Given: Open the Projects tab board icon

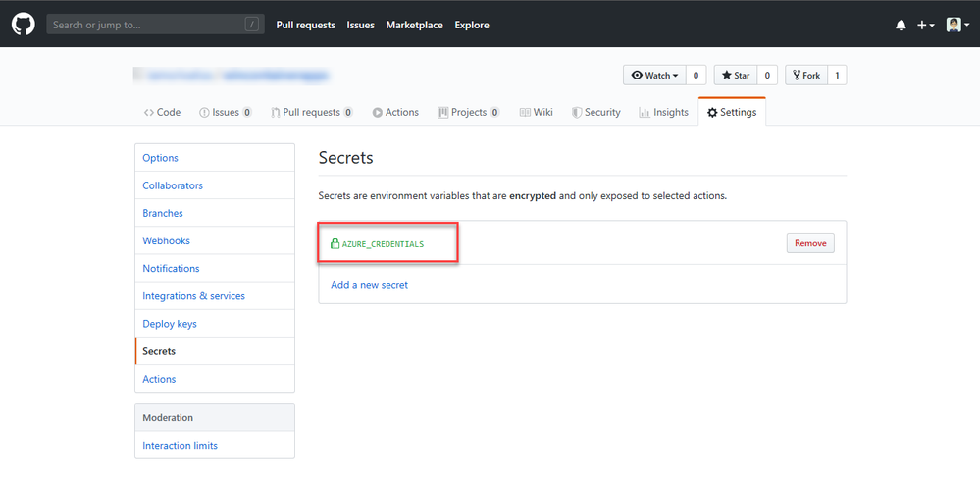Looking at the screenshot, I should pyautogui.click(x=442, y=112).
